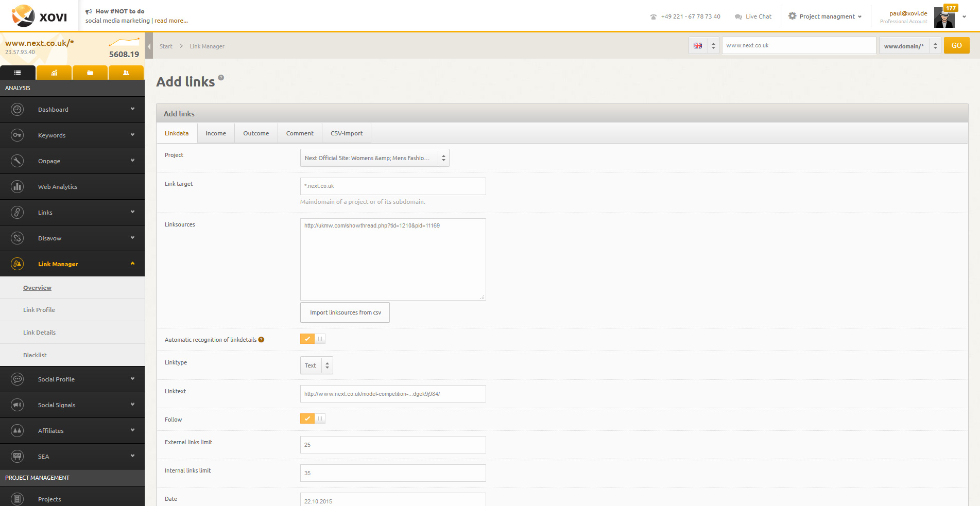Viewport: 980px width, 506px height.
Task: Switch to the Outcome tab
Action: click(256, 133)
